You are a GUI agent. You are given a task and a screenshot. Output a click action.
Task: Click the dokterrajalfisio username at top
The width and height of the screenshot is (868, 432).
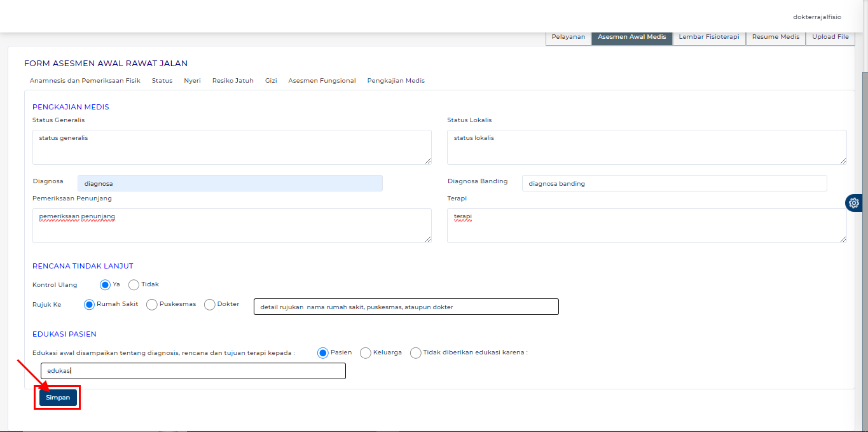[816, 17]
